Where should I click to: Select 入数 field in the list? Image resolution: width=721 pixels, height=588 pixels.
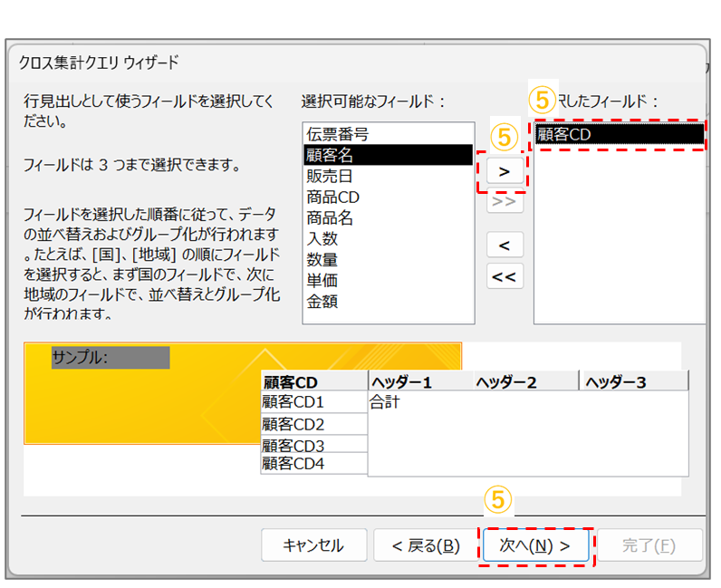(322, 238)
